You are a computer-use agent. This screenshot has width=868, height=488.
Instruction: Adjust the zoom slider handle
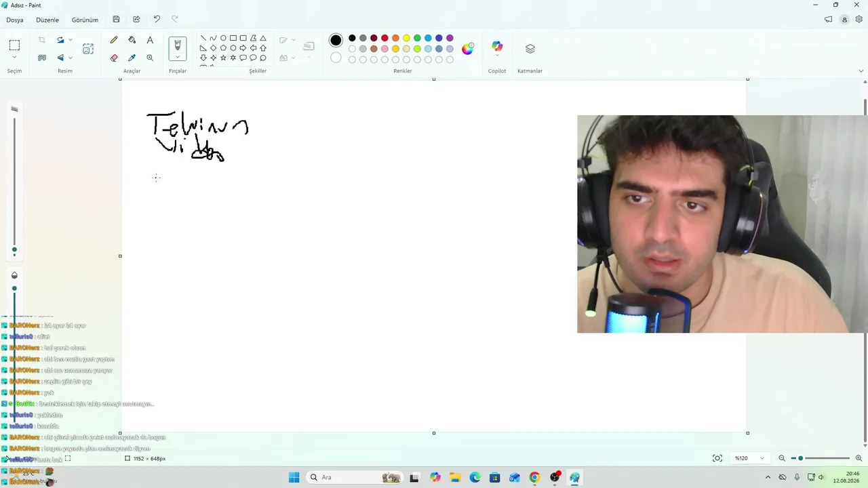[x=801, y=458]
